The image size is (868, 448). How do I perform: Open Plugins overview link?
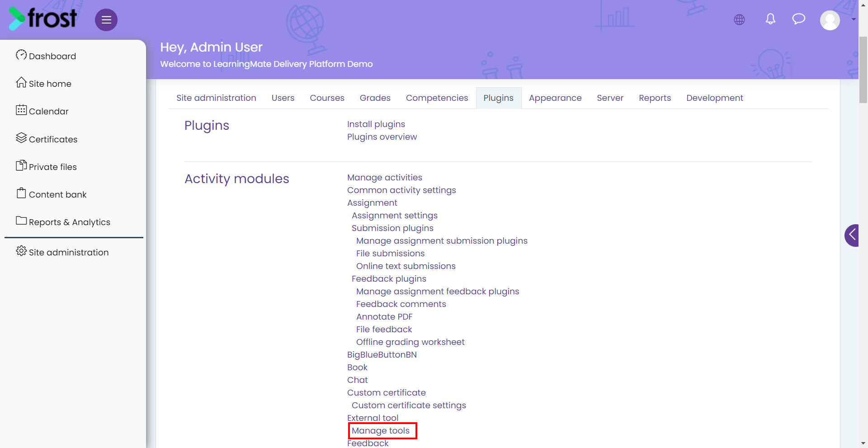pos(382,137)
